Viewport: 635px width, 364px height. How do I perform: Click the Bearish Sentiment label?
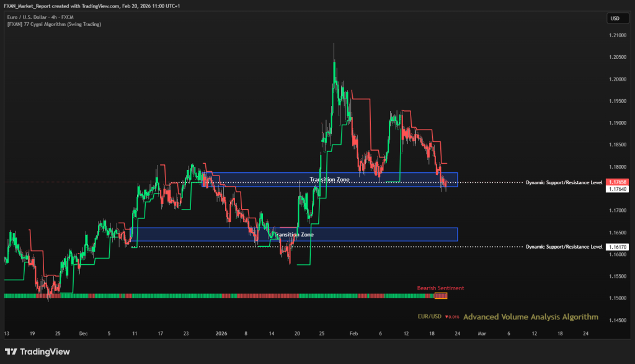pyautogui.click(x=440, y=288)
